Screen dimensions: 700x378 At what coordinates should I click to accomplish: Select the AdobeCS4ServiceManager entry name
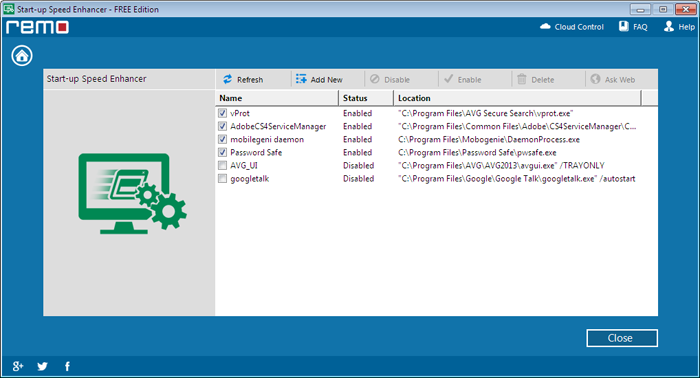pyautogui.click(x=278, y=126)
